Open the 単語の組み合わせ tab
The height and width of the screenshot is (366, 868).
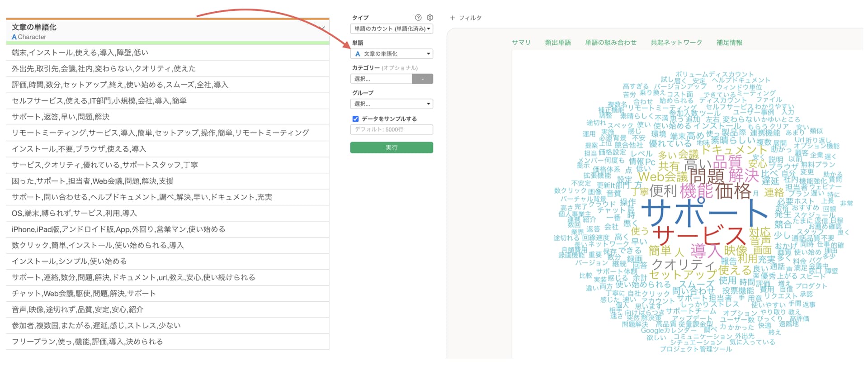610,43
